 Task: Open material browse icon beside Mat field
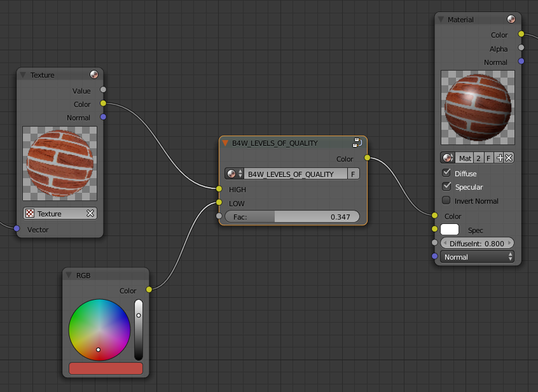(447, 158)
